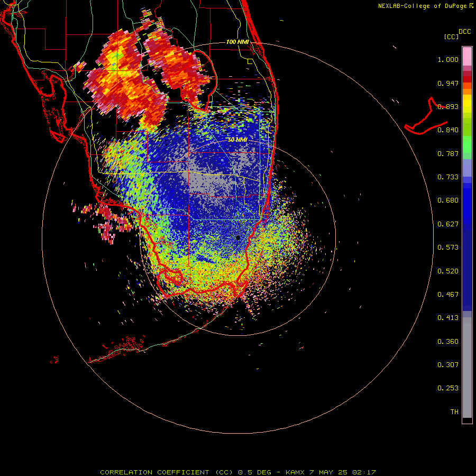Select the 1.000 scale value

[448, 59]
